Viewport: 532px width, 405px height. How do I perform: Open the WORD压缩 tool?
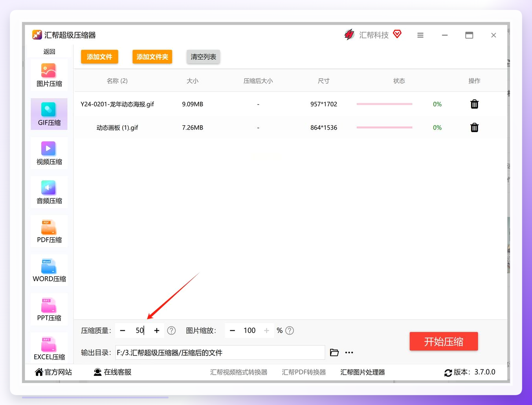pyautogui.click(x=49, y=270)
